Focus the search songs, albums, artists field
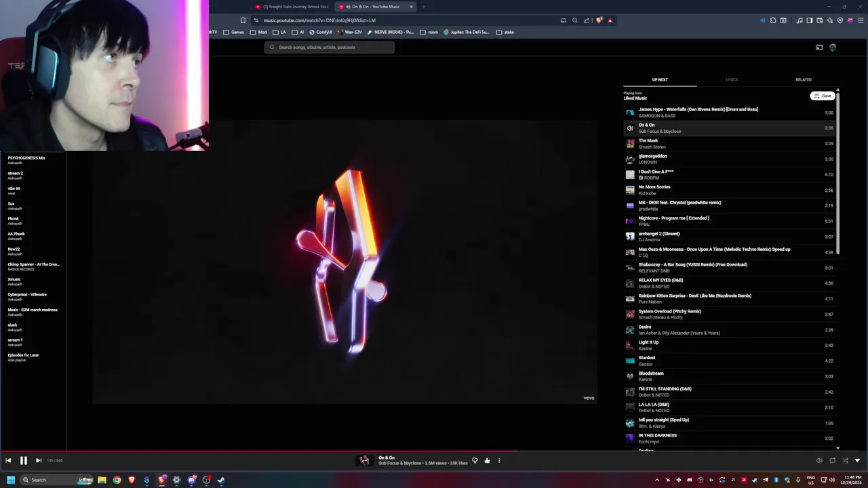The height and width of the screenshot is (488, 868). 330,47
